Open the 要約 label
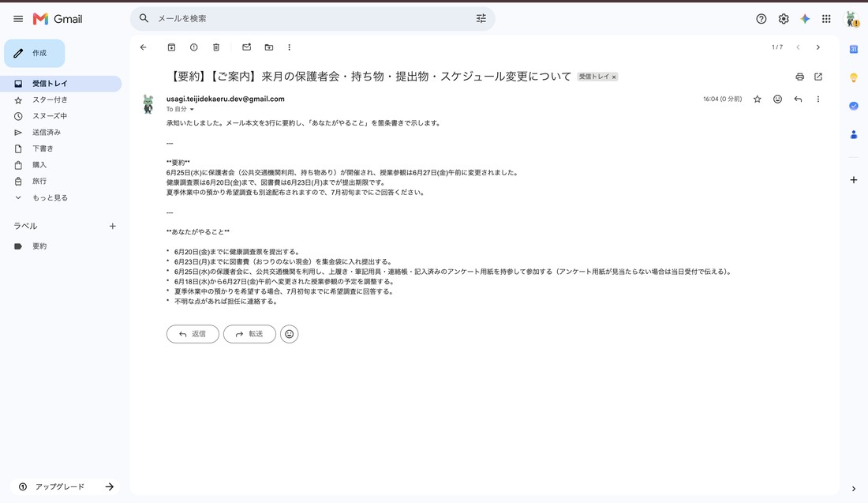This screenshot has width=868, height=503. coord(61,246)
